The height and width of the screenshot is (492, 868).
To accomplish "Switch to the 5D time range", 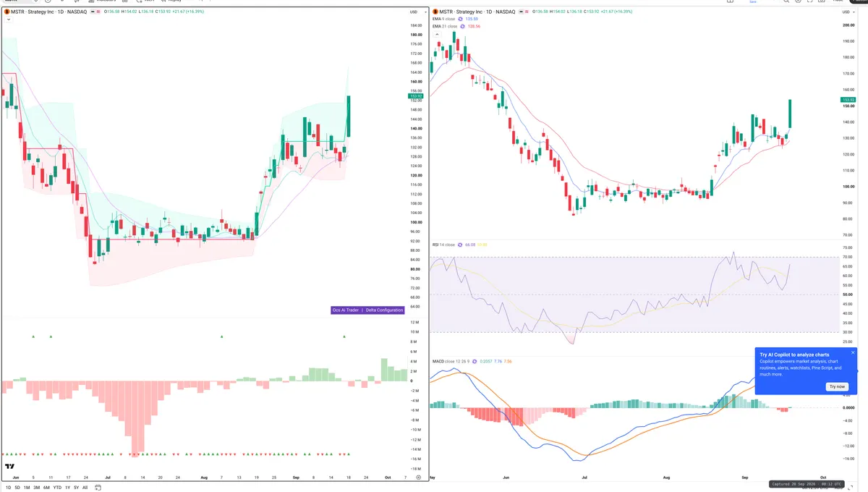I will tap(17, 488).
